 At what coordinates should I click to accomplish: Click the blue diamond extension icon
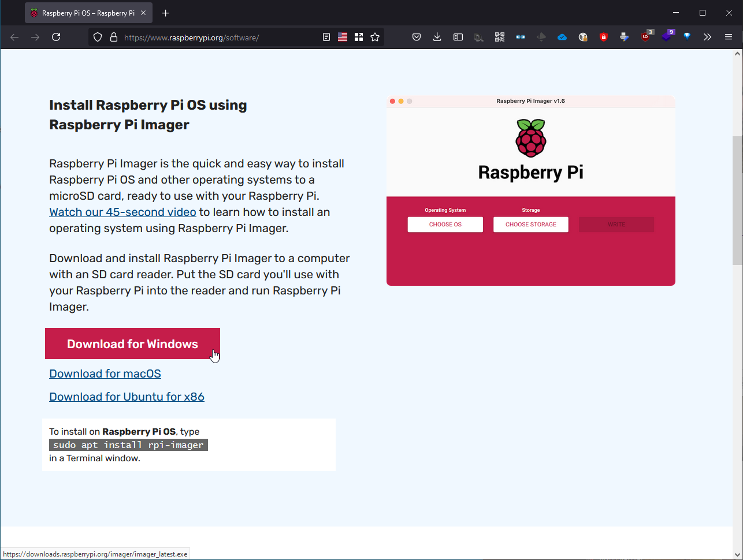[x=687, y=36]
